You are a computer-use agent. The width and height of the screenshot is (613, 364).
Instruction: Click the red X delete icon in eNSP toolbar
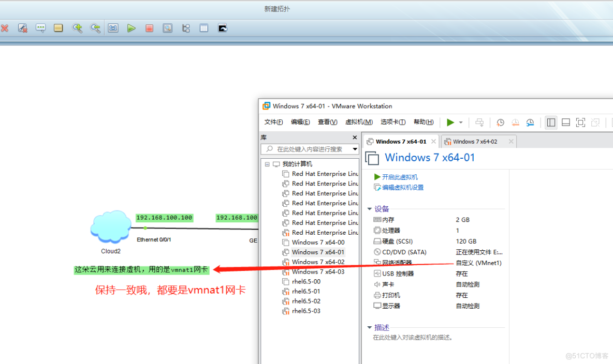5,28
